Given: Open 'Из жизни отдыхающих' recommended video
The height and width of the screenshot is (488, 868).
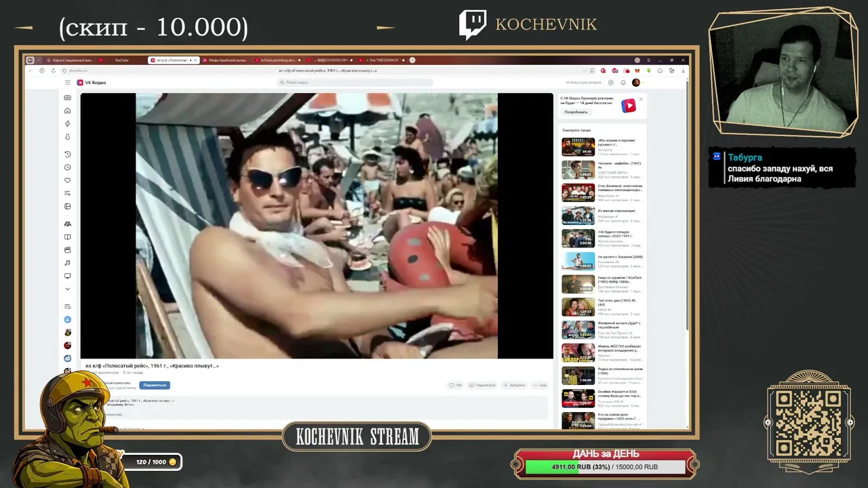Looking at the screenshot, I should (x=602, y=216).
